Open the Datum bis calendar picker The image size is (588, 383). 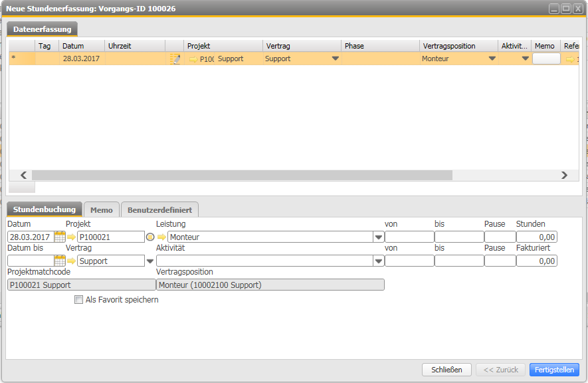[x=59, y=261]
